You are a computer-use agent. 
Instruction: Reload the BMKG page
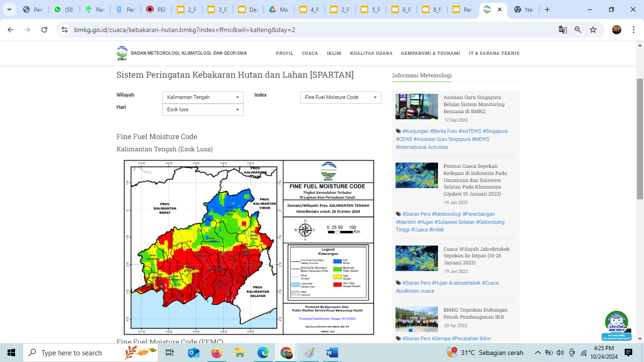click(44, 30)
